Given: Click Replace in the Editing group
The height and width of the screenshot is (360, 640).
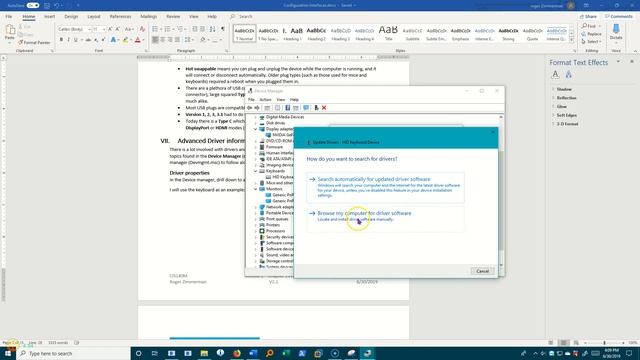Looking at the screenshot, I should pos(591,34).
